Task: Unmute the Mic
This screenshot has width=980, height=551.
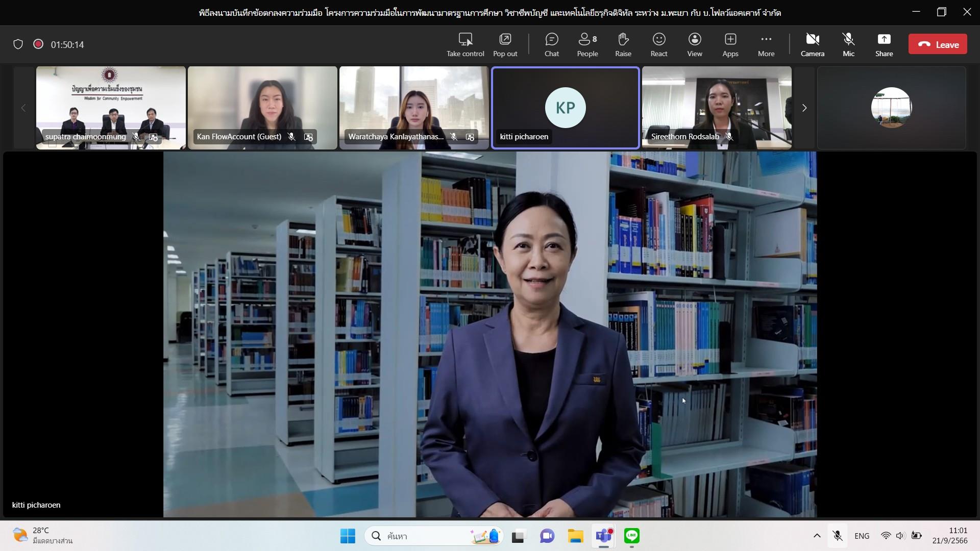Action: 848,45
